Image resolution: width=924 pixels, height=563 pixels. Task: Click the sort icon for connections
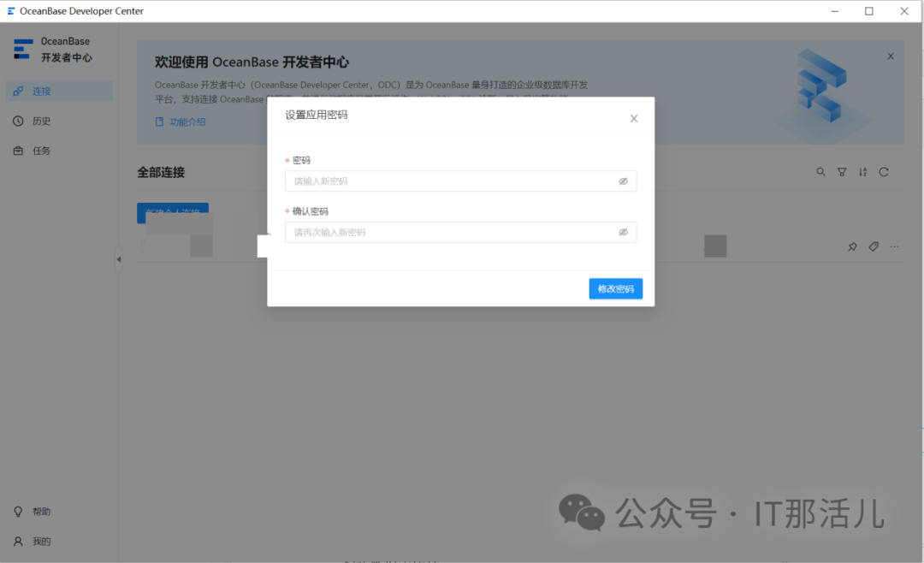click(x=862, y=172)
